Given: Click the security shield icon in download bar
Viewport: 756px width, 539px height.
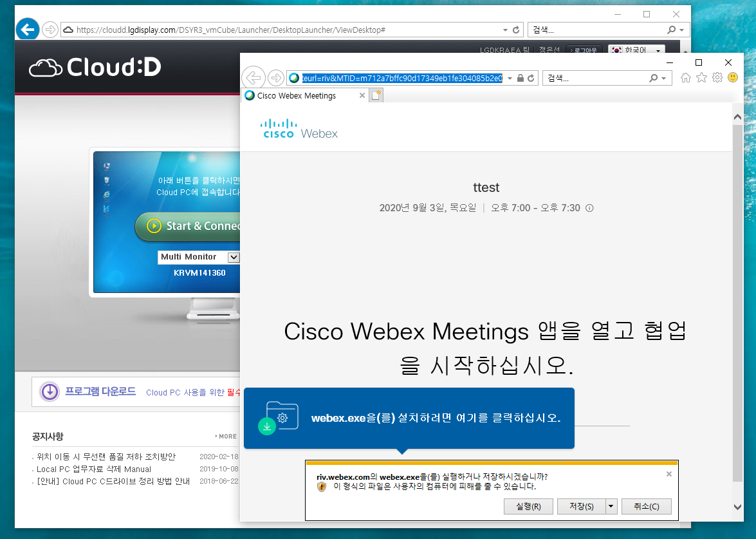Looking at the screenshot, I should [322, 486].
